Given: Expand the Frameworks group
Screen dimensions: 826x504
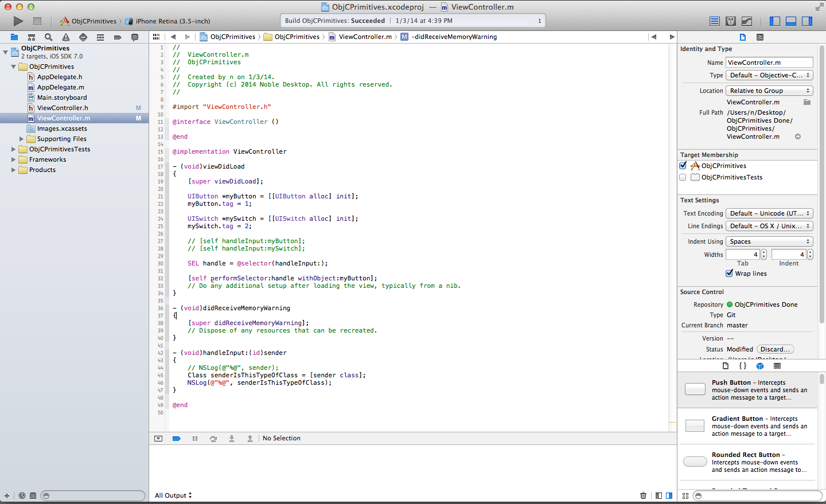Looking at the screenshot, I should tap(14, 159).
